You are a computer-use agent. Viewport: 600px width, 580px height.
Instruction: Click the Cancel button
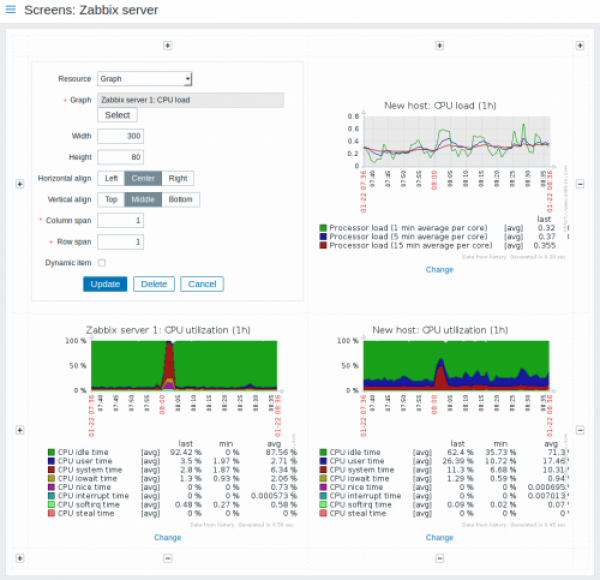tap(201, 284)
